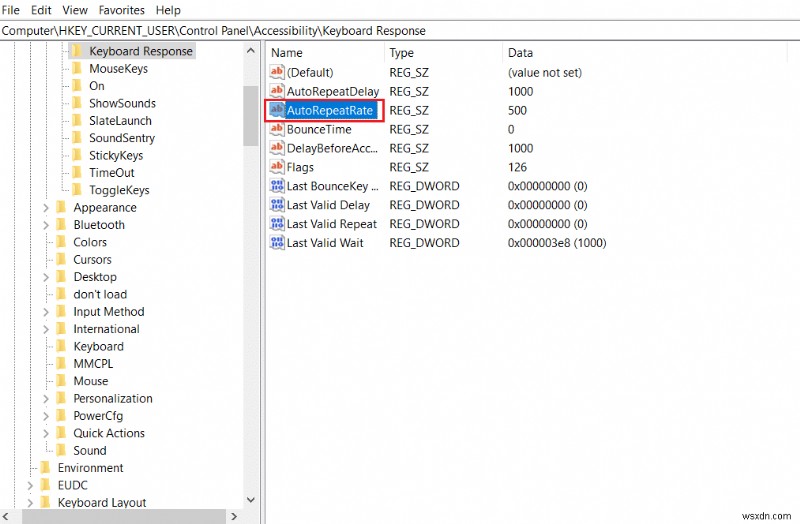The height and width of the screenshot is (524, 800).
Task: Click the ToggleKeys folder icon
Action: pos(77,189)
